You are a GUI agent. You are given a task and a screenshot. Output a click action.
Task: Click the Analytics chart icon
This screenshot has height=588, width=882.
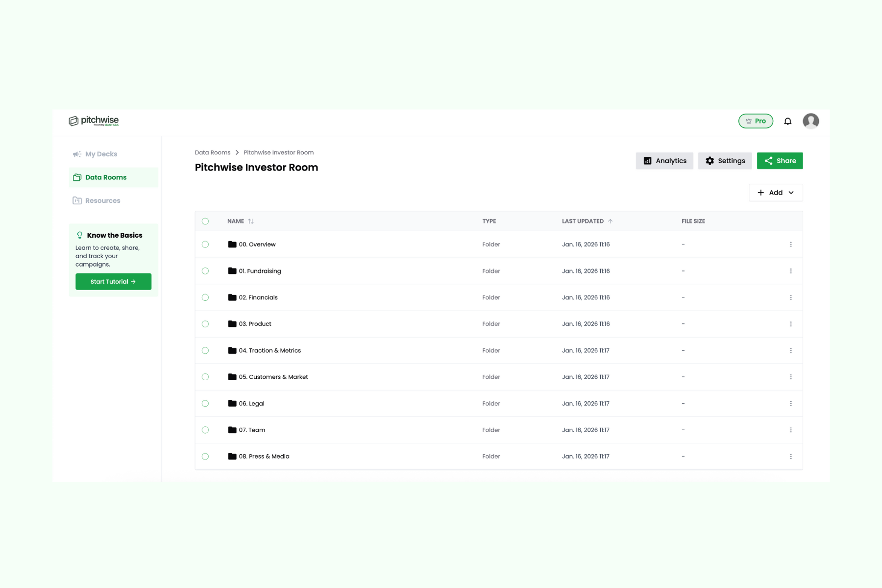point(648,161)
